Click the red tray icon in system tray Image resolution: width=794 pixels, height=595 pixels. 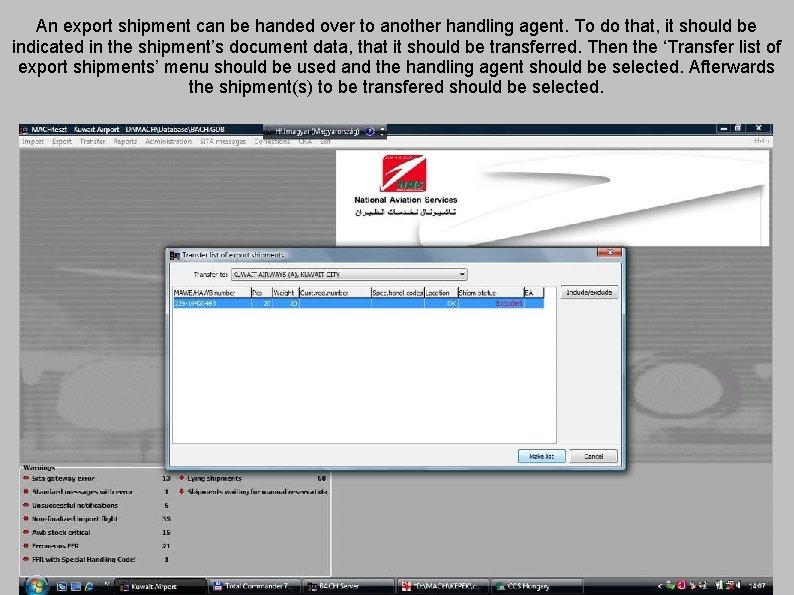[x=682, y=585]
